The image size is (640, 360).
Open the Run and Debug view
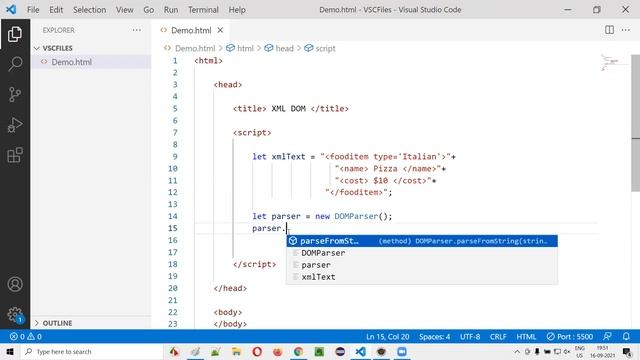(15, 124)
